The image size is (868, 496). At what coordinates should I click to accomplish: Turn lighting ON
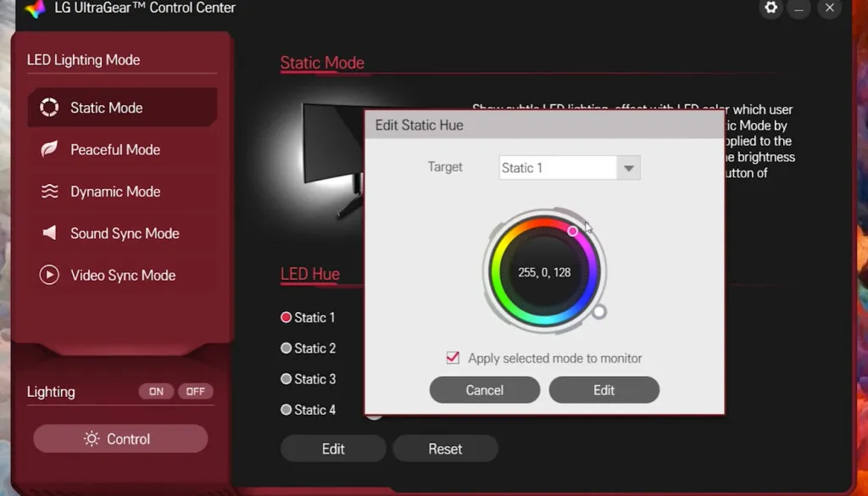tap(156, 392)
